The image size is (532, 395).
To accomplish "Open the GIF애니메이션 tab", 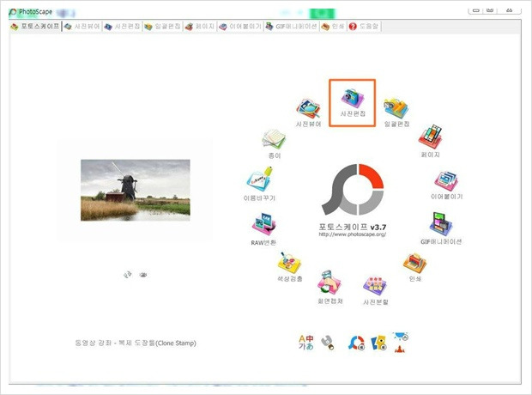I will [292, 27].
